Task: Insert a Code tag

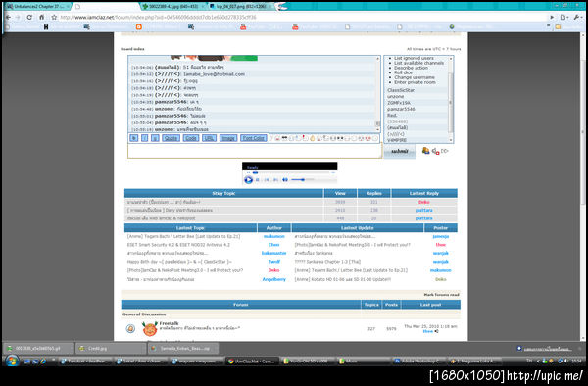Action: 191,138
